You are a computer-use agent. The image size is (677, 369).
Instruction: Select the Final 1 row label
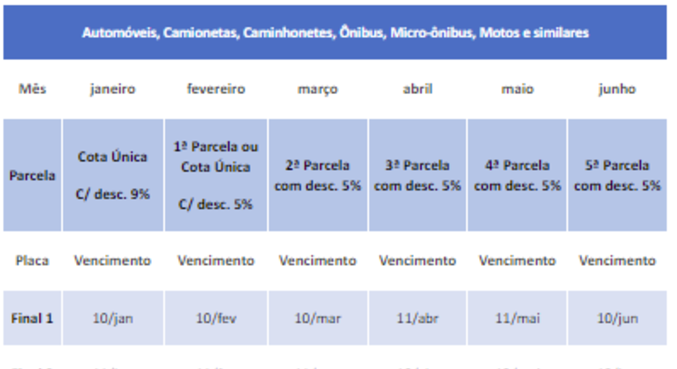pyautogui.click(x=32, y=318)
